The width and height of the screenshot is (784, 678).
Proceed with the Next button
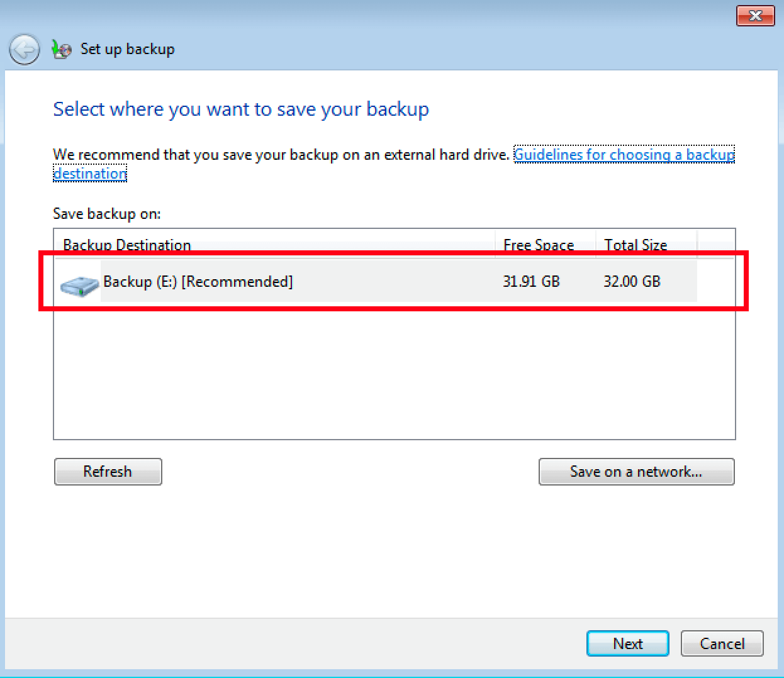pyautogui.click(x=627, y=643)
